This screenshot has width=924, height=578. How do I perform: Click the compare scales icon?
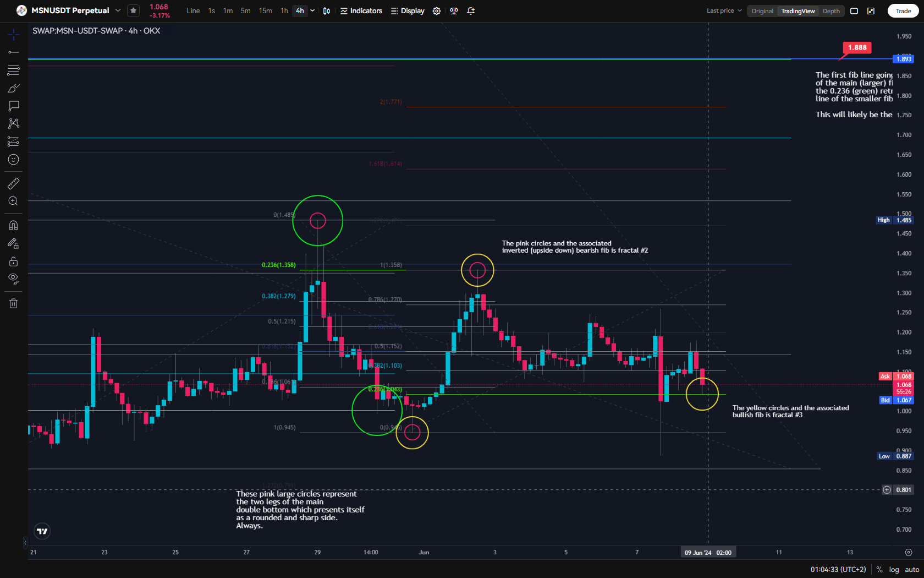454,11
